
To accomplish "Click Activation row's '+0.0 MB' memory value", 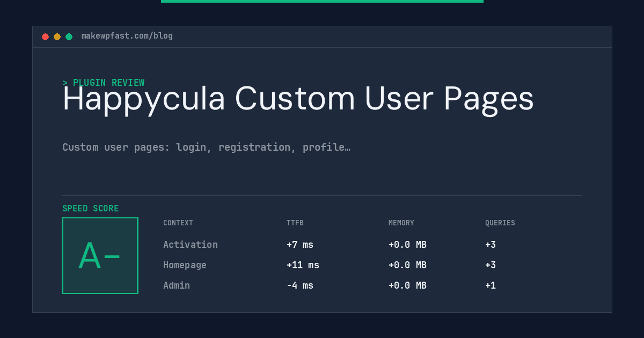I will pyautogui.click(x=407, y=245).
